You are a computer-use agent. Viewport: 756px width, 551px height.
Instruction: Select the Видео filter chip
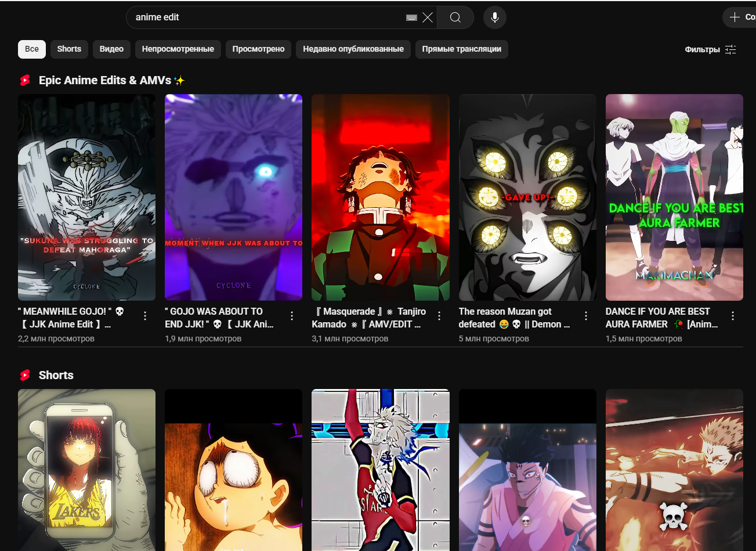click(x=111, y=49)
